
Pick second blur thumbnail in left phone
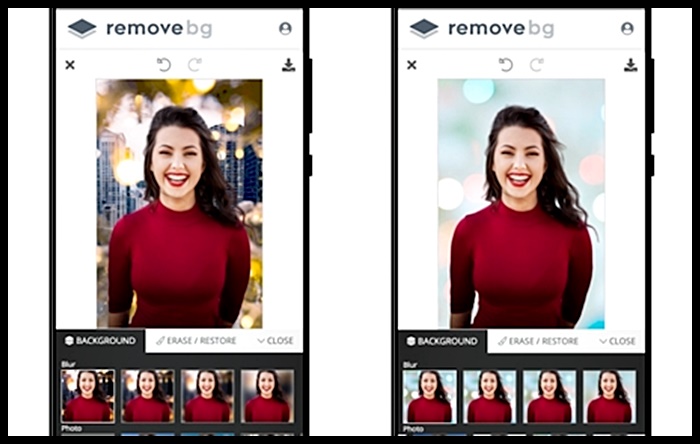(x=148, y=396)
